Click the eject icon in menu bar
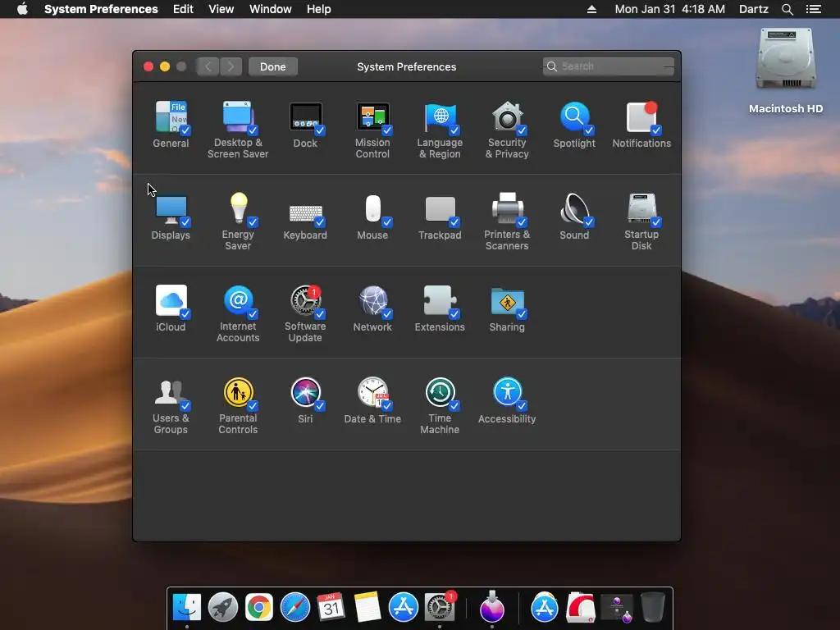 pyautogui.click(x=591, y=9)
